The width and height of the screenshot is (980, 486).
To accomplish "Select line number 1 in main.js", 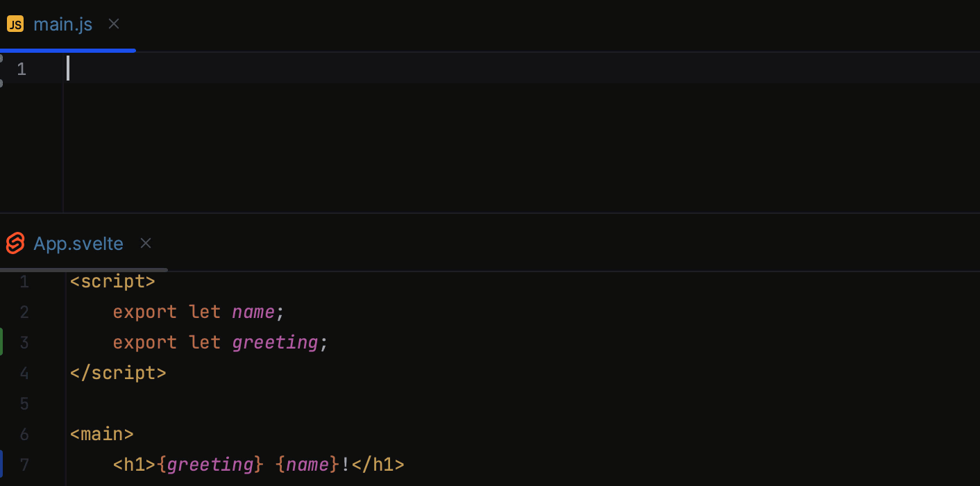I will coord(21,69).
